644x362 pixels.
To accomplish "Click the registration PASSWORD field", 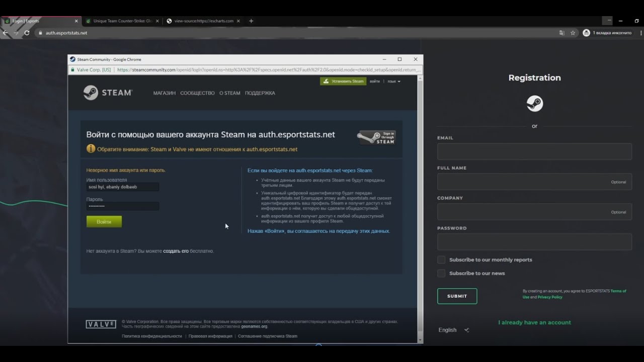I will click(x=534, y=242).
